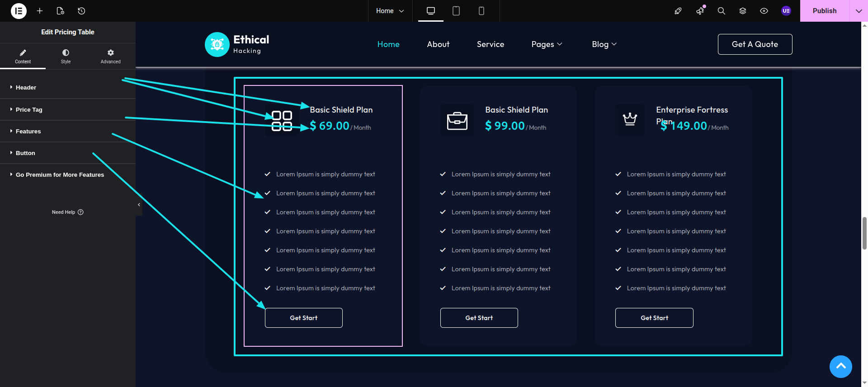Toggle preview changes eye icon
Screen dimensions: 868x387
764,11
